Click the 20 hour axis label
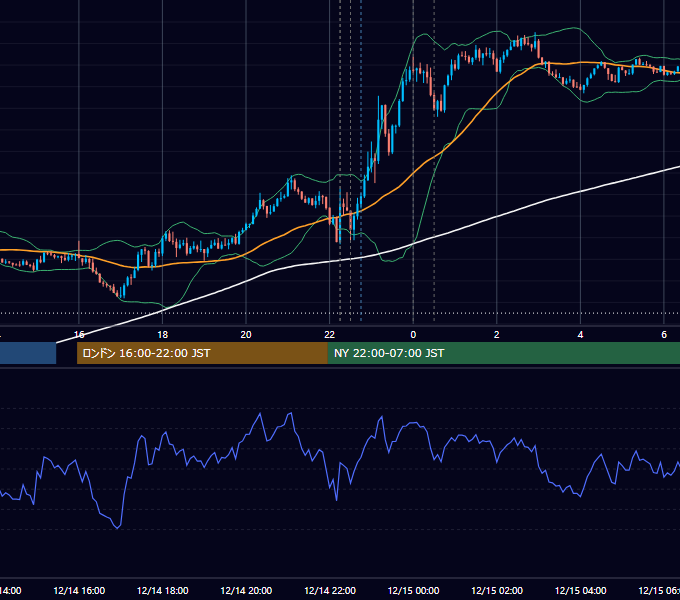Screen dimensions: 680x600 246,335
